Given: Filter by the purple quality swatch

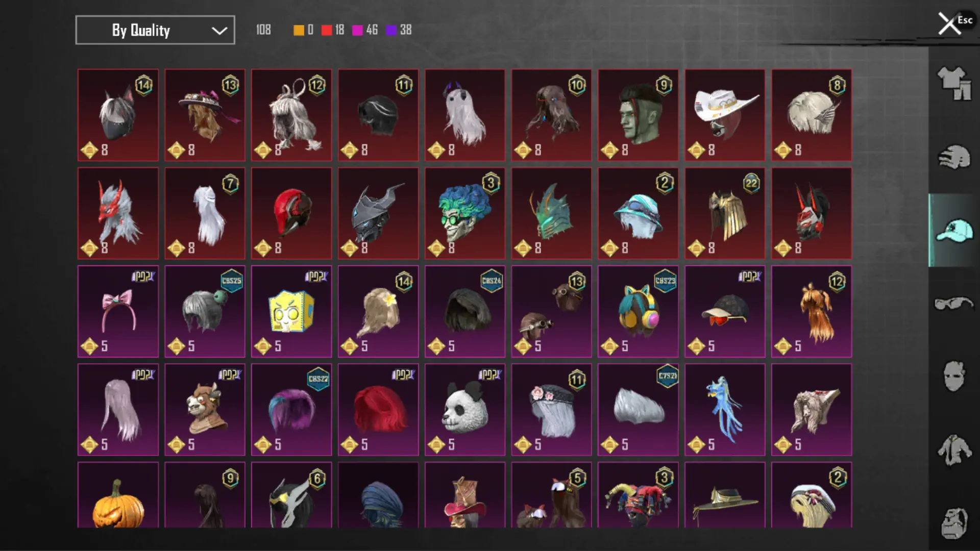Looking at the screenshot, I should pos(391,30).
